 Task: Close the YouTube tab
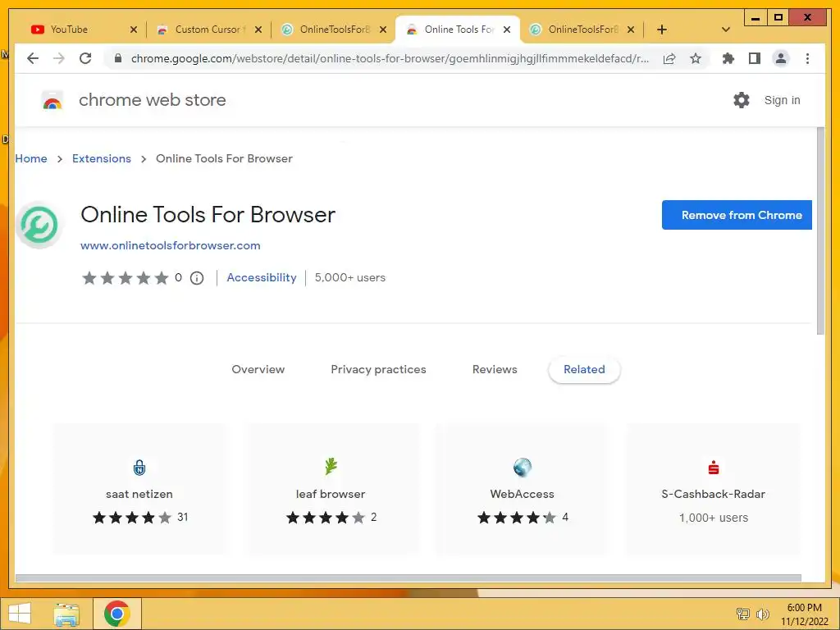[134, 30]
